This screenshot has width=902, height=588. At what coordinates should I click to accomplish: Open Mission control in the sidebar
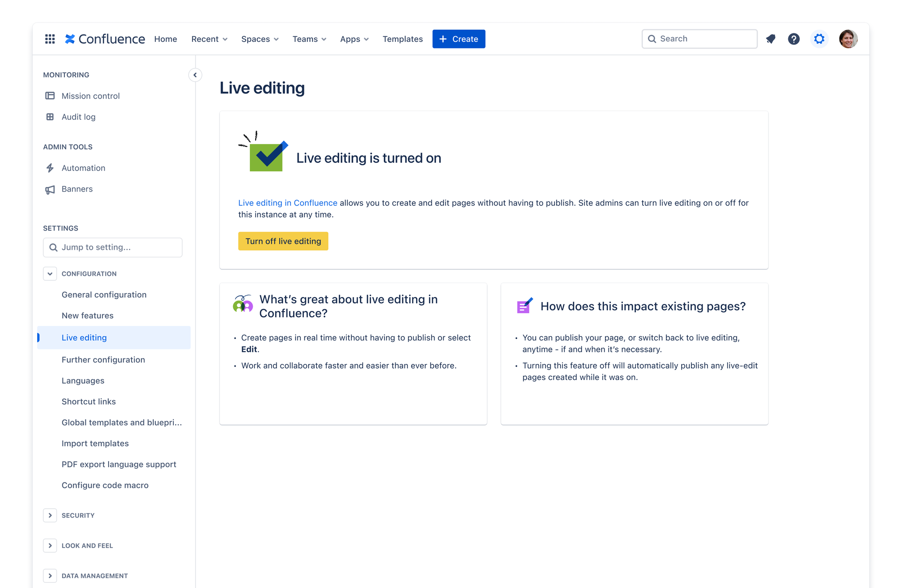(x=91, y=96)
